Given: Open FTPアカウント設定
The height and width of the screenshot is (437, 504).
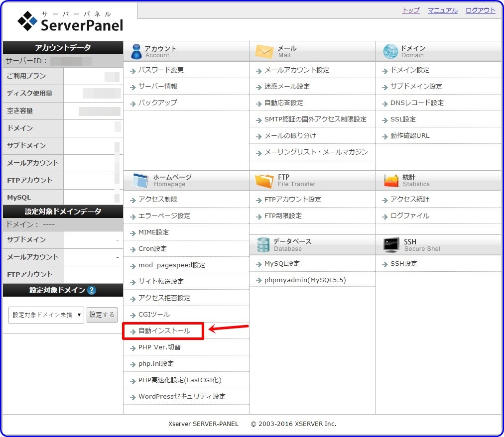Looking at the screenshot, I should (292, 199).
